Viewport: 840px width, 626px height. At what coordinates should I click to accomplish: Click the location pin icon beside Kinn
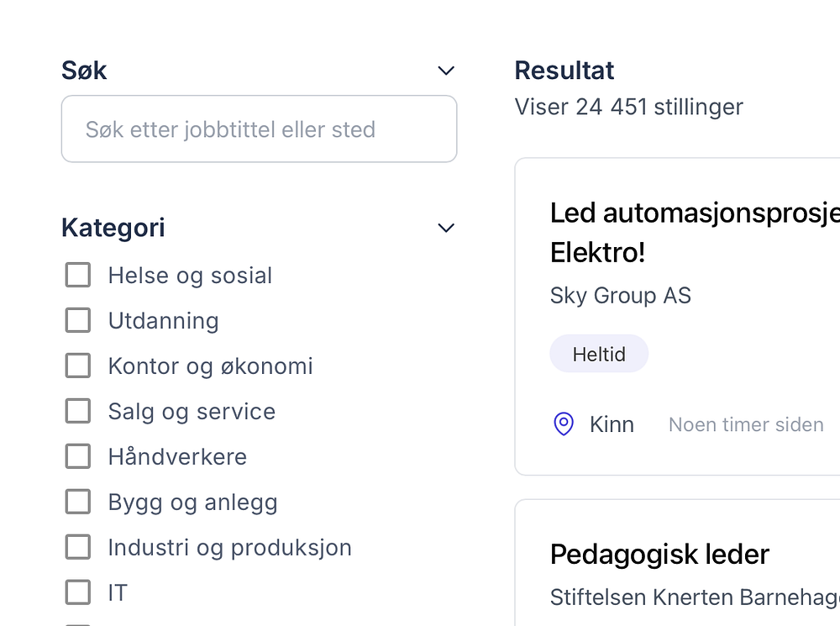click(x=564, y=424)
